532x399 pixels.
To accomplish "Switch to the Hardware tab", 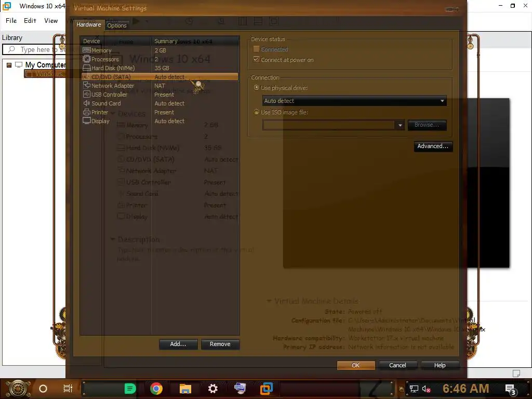I will 88,24.
